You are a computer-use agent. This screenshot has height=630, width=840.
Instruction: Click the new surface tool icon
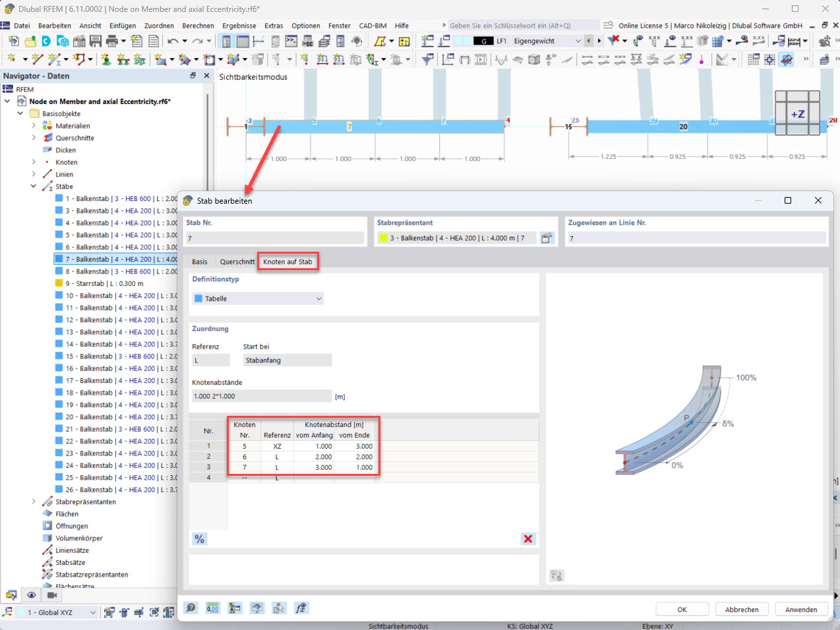pos(160,59)
